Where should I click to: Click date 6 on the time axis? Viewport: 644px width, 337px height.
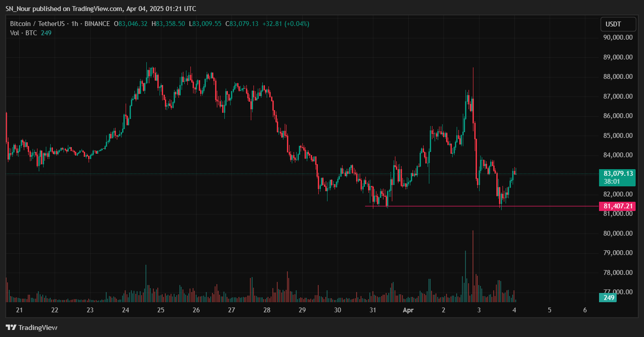point(584,310)
